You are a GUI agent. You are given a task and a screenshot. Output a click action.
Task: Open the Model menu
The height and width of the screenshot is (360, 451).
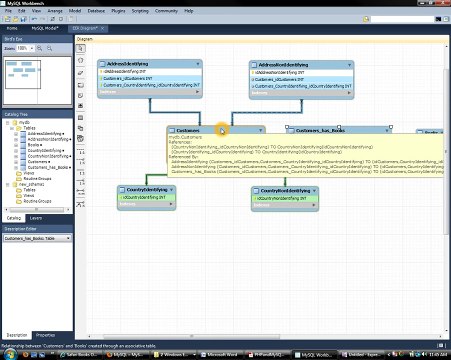pos(75,11)
